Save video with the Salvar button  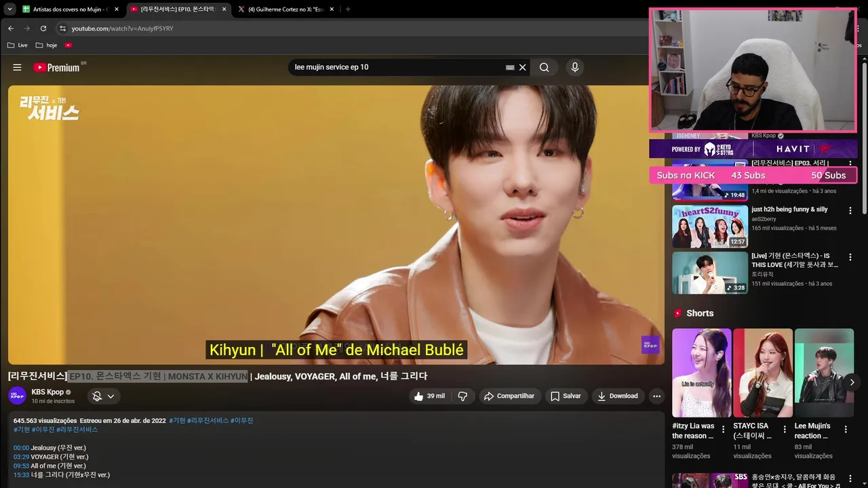566,396
